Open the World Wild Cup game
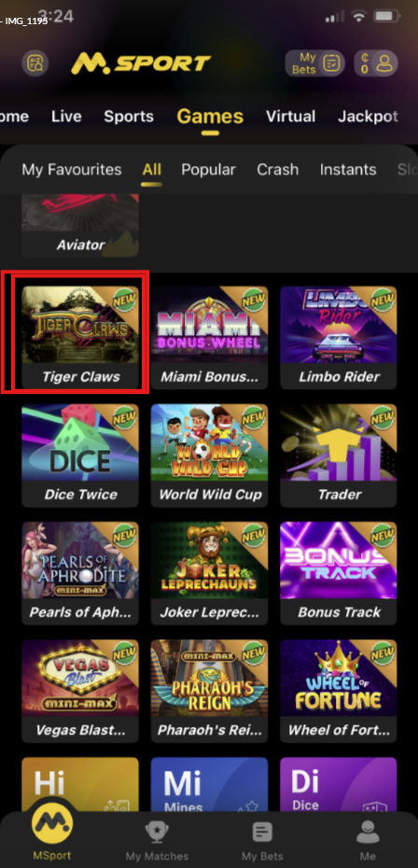Viewport: 418px width, 868px height. [209, 455]
